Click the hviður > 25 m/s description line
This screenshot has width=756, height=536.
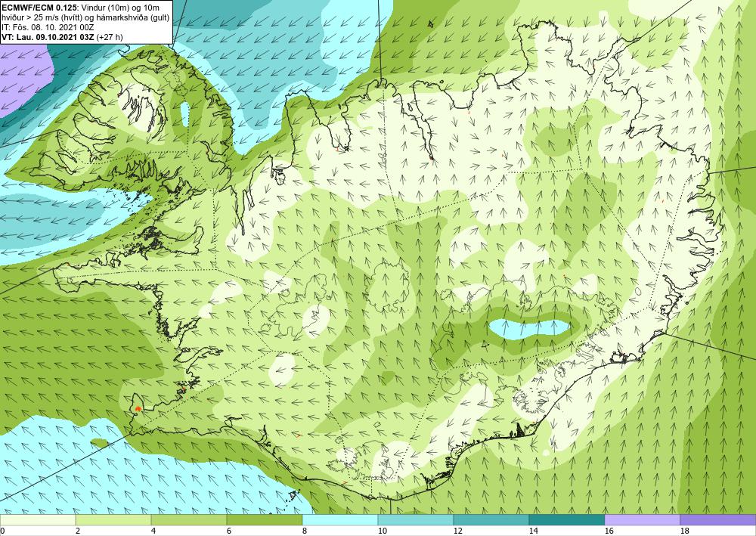point(85,17)
